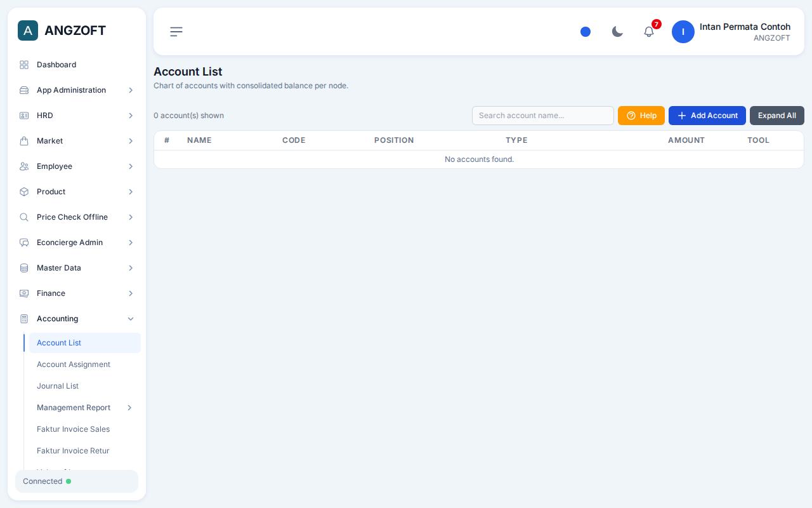Open Faktur Invoice Sales item
Viewport: 812px width, 508px height.
click(x=85, y=429)
